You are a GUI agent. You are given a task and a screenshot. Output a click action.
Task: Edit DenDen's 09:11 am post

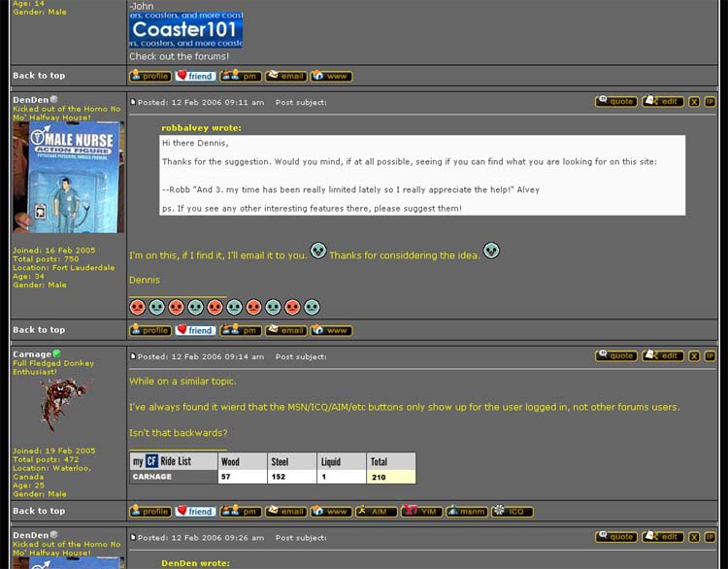[x=663, y=101]
